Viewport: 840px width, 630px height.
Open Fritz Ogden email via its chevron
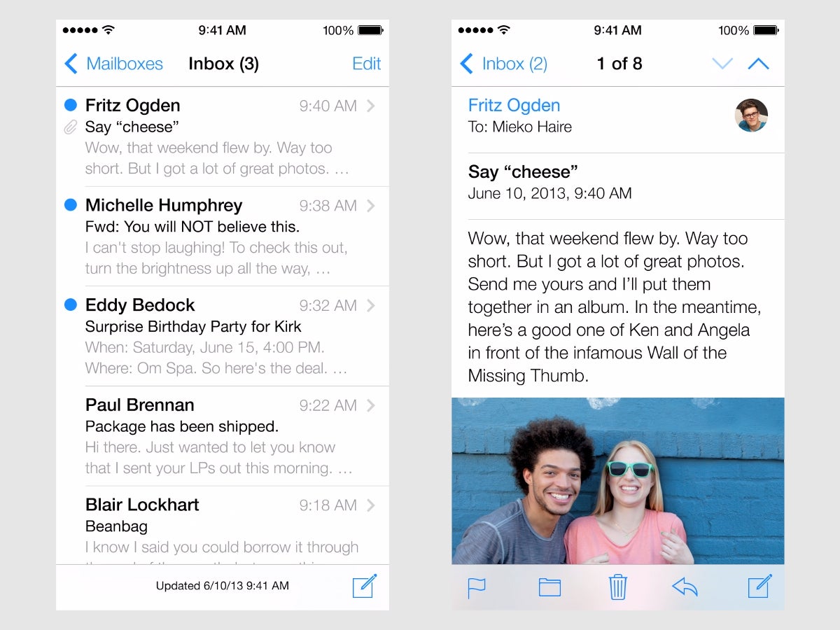[x=371, y=106]
